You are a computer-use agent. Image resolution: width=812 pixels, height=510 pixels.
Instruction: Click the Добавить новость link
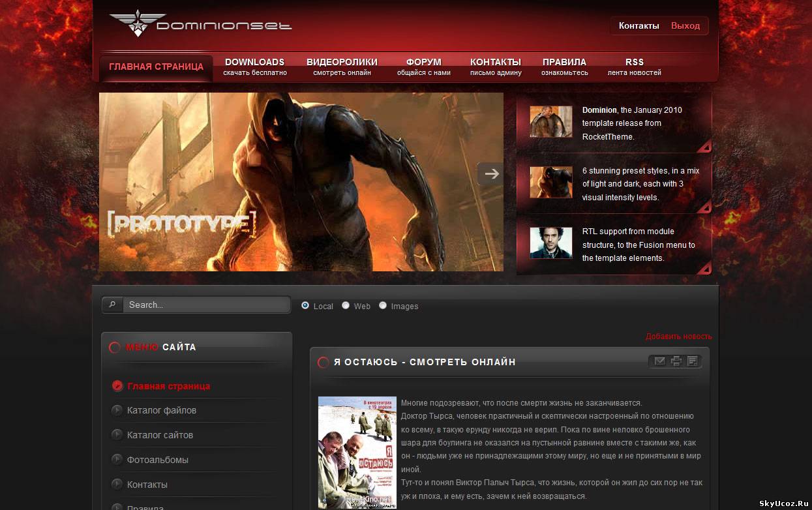point(678,337)
